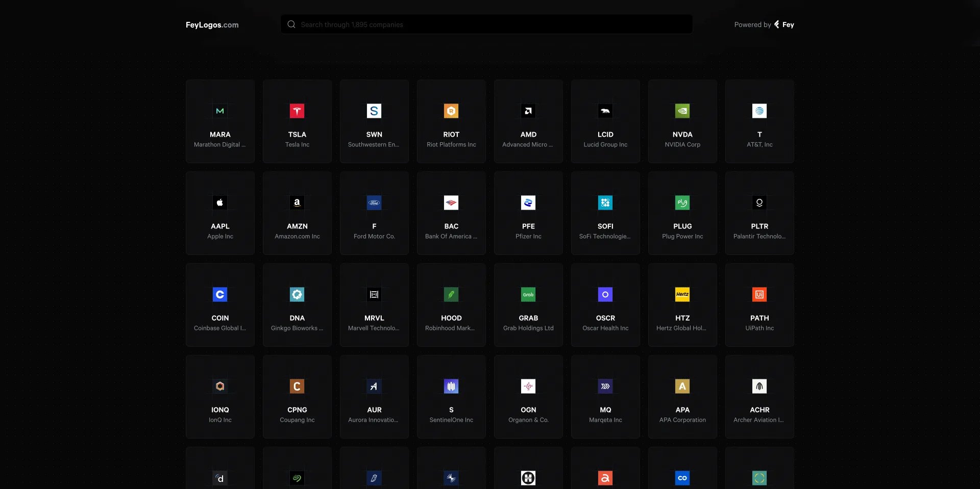The height and width of the screenshot is (489, 980).
Task: Select the 'COIN' ticker label
Action: click(x=220, y=318)
